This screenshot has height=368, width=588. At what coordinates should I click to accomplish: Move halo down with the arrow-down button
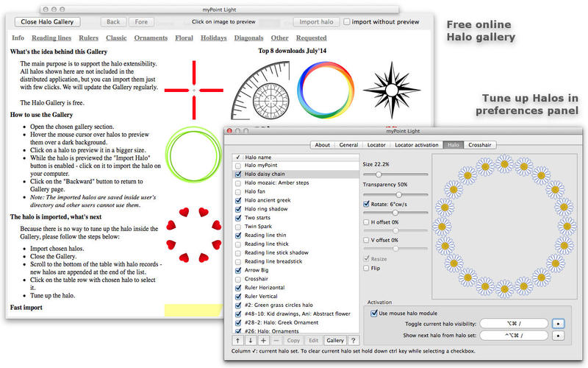point(251,340)
